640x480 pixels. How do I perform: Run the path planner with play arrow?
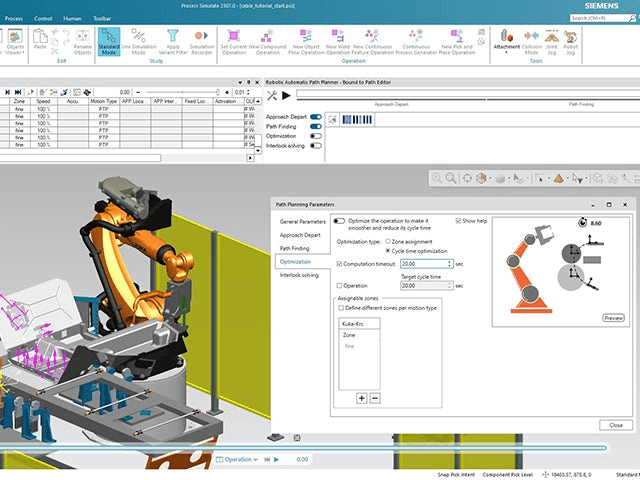287,96
